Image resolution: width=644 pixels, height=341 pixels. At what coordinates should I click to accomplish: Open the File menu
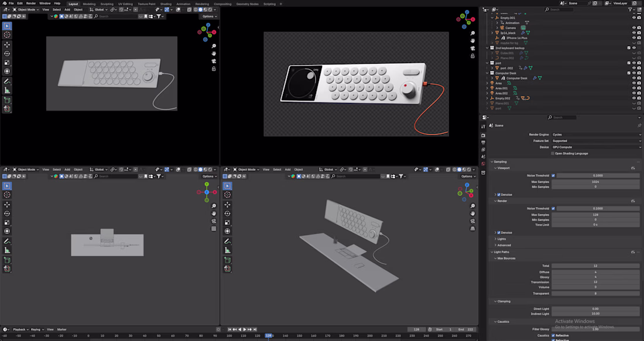pyautogui.click(x=11, y=4)
